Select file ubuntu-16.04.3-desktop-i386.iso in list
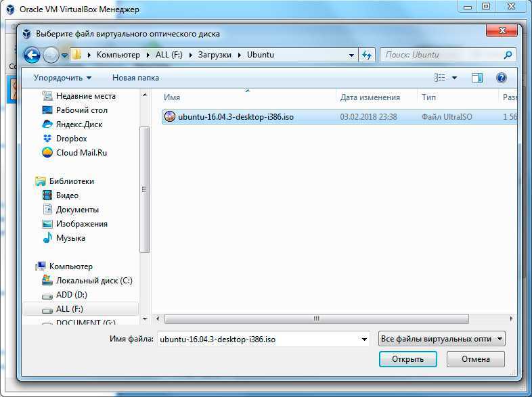This screenshot has width=532, height=397. coord(339,117)
